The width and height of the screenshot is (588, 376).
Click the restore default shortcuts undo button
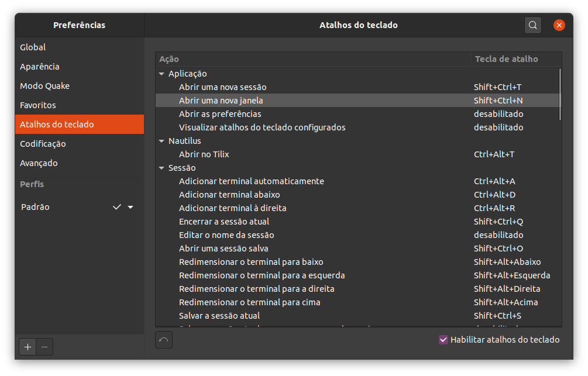point(164,340)
